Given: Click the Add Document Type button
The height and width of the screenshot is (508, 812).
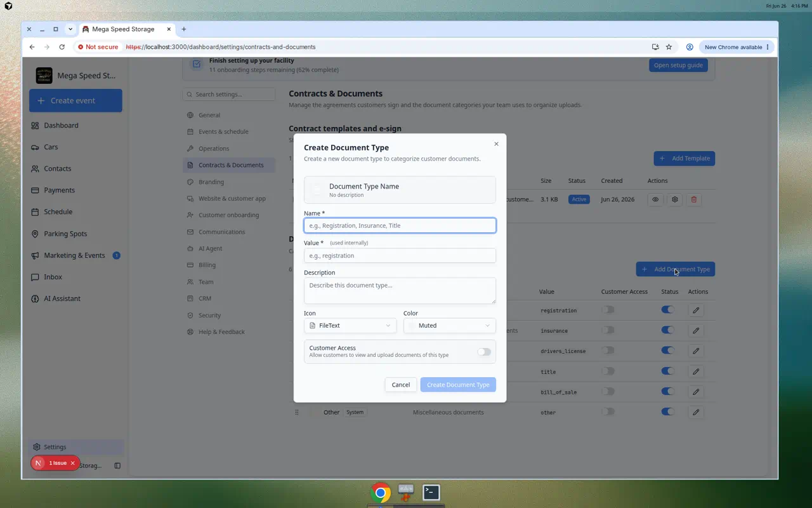Looking at the screenshot, I should [676, 269].
